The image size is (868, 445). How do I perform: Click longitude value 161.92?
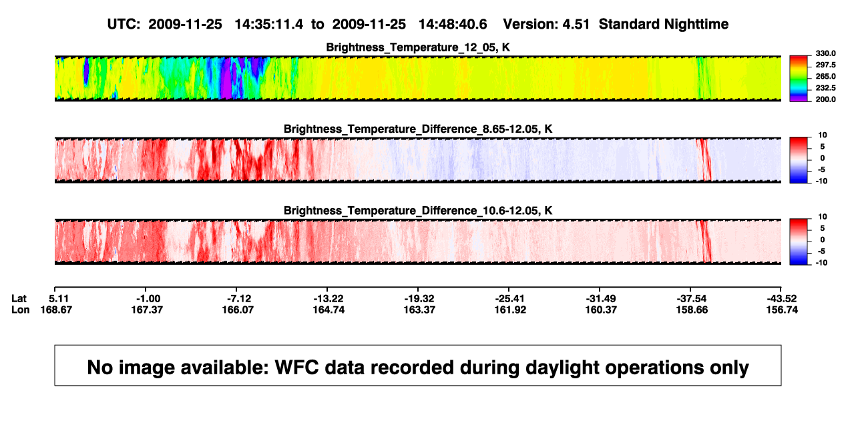pyautogui.click(x=510, y=310)
